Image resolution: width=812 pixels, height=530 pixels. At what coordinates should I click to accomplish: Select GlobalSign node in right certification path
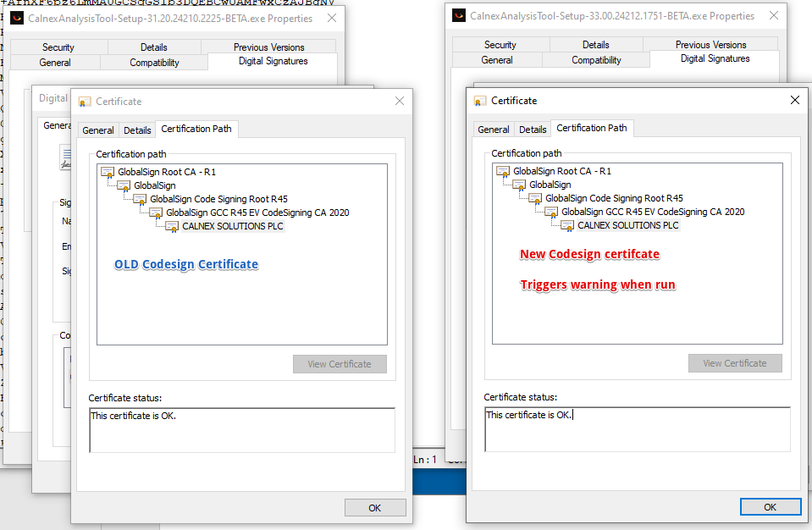[550, 185]
